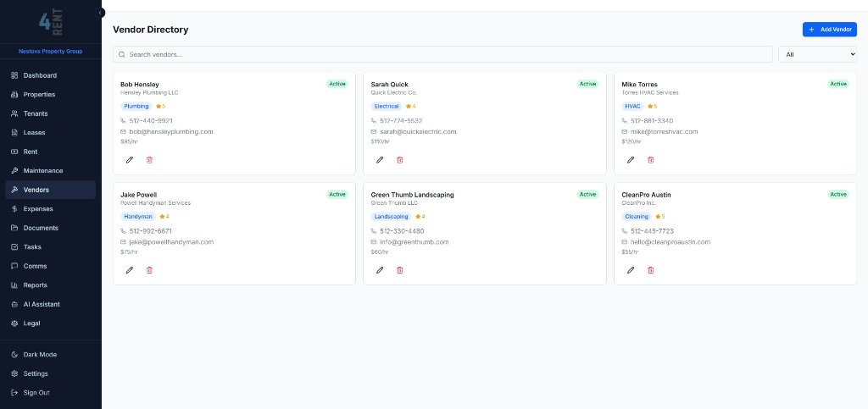Open Vendors menu item

[50, 190]
